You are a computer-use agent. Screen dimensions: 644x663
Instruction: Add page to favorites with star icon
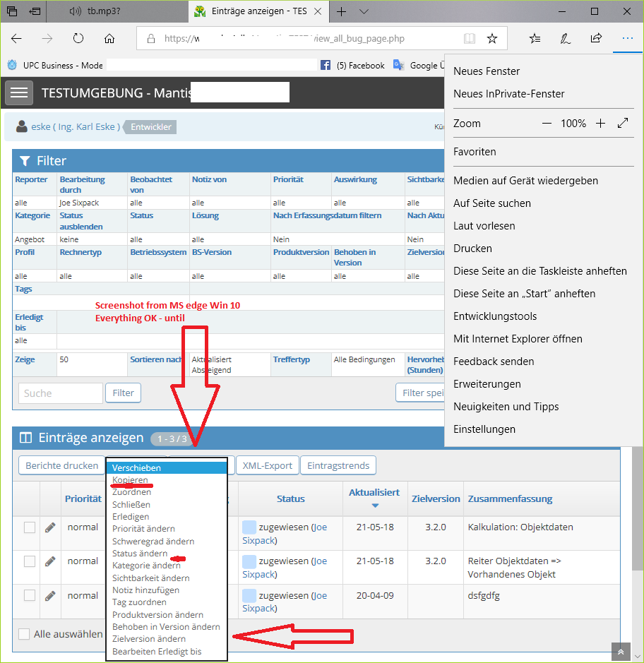click(492, 39)
